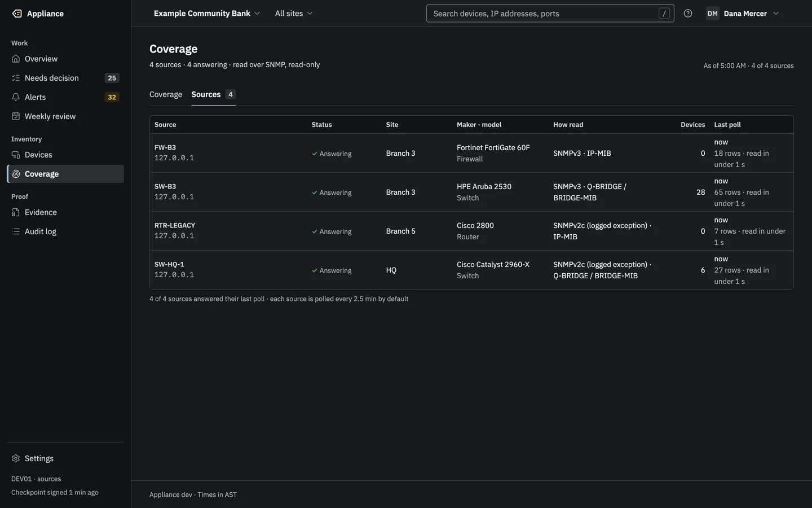Viewport: 812px width, 508px height.
Task: Select the FW-B3 source name
Action: click(x=165, y=148)
